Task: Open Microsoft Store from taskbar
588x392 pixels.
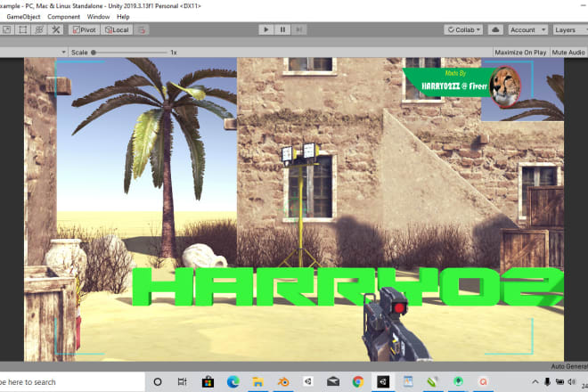Action: click(208, 382)
